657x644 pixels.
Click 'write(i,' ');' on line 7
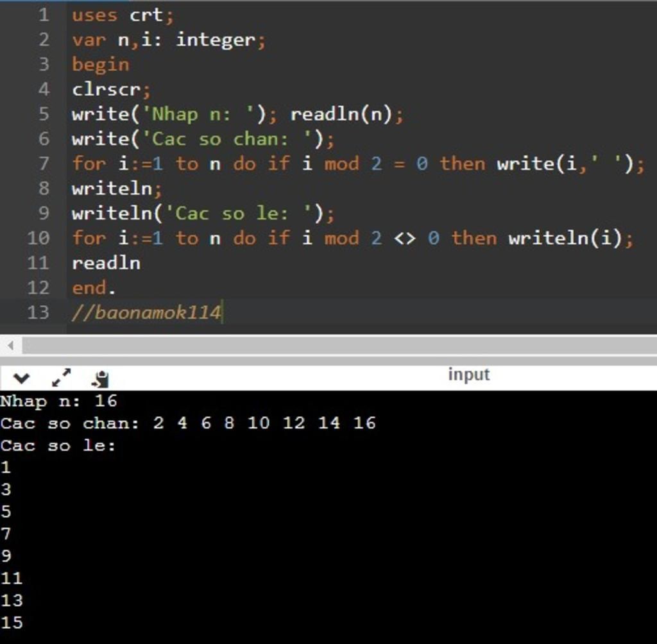coord(570,164)
